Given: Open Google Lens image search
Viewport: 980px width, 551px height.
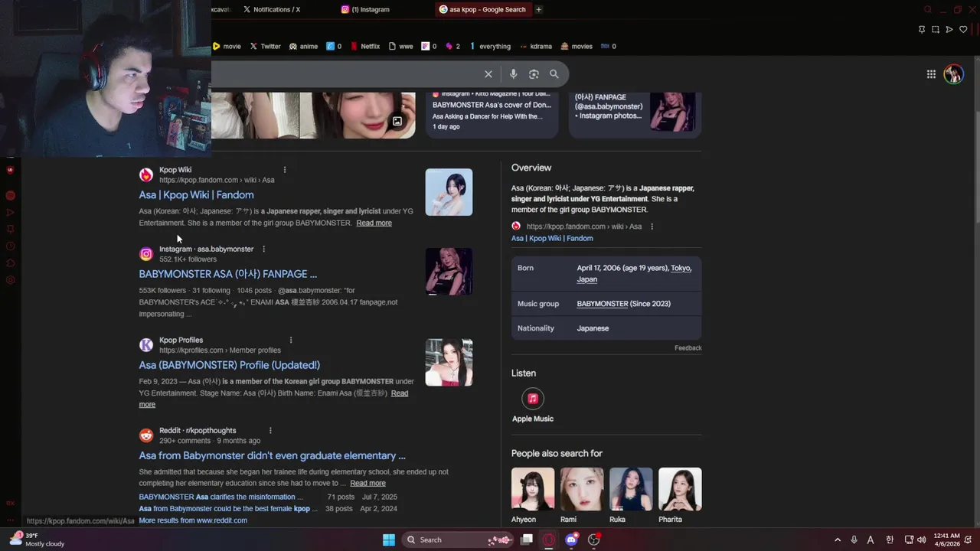Looking at the screenshot, I should click(x=534, y=74).
